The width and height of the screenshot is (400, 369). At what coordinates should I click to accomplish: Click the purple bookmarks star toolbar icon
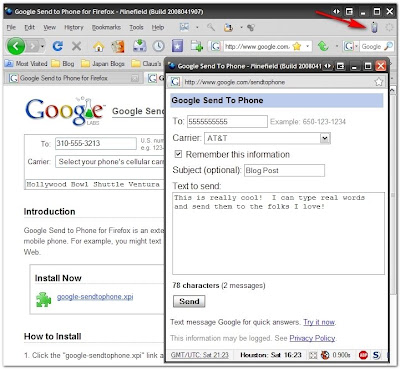[177, 46]
